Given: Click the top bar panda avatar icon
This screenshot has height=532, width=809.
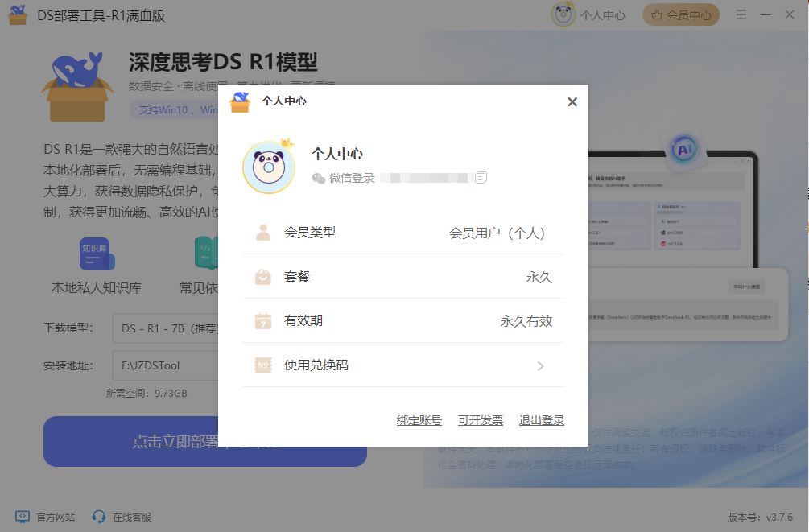Looking at the screenshot, I should (563, 14).
